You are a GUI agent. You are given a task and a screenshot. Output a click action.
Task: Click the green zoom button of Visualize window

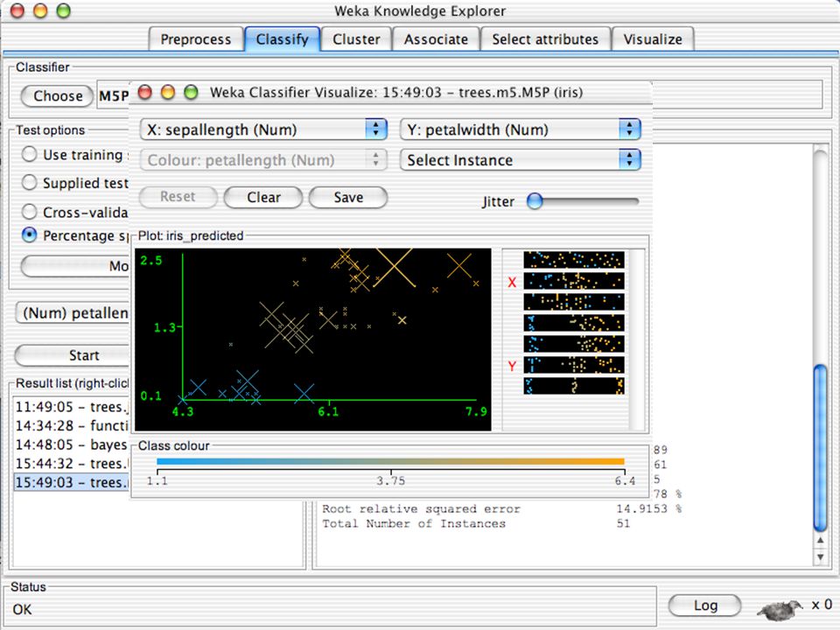tap(191, 93)
